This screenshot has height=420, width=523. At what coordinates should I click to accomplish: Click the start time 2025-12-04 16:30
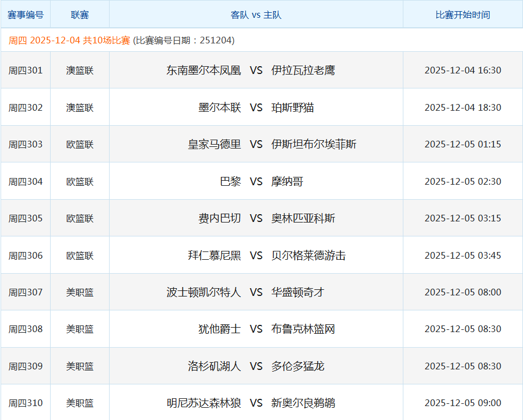[461, 70]
